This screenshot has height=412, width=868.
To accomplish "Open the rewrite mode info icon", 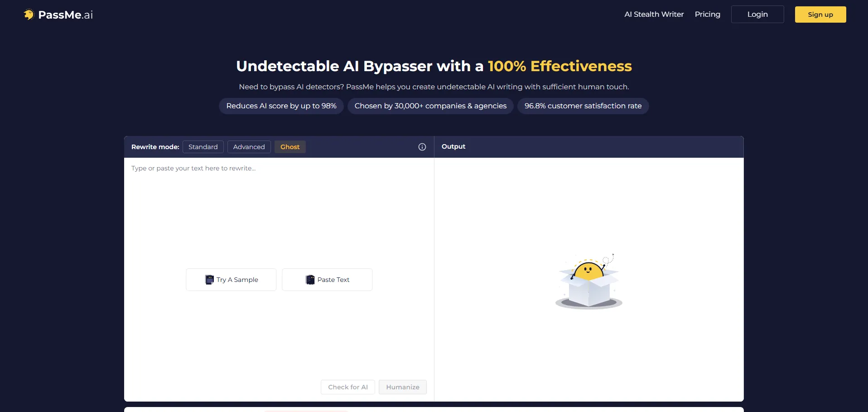I will (x=422, y=147).
